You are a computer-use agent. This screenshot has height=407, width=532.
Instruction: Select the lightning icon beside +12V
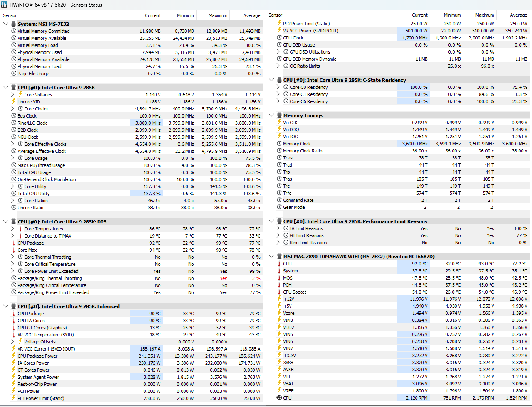279,299
